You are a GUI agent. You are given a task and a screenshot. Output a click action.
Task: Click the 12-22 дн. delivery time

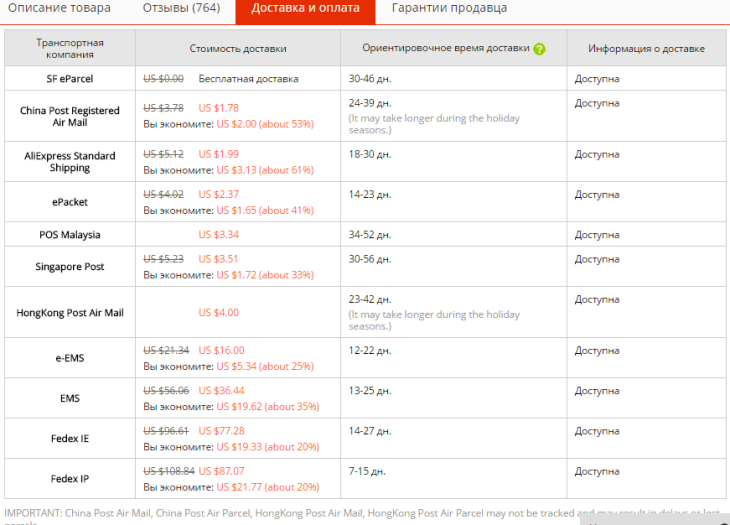coord(370,350)
